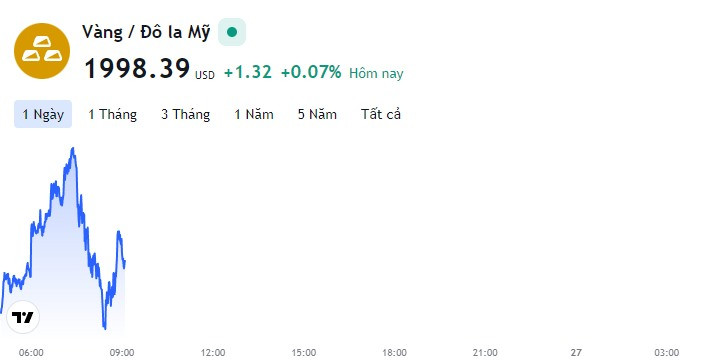Image resolution: width=701 pixels, height=364 pixels.
Task: Select the Tất cả range tab
Action: (381, 114)
